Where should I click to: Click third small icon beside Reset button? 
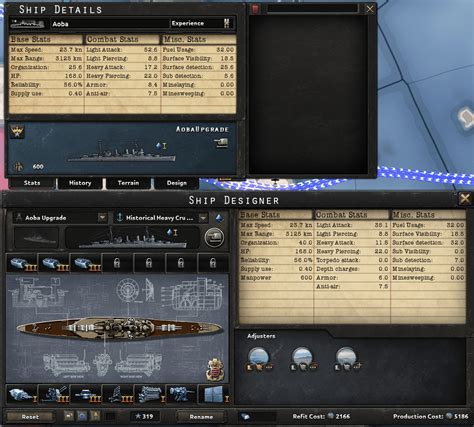coord(95,416)
